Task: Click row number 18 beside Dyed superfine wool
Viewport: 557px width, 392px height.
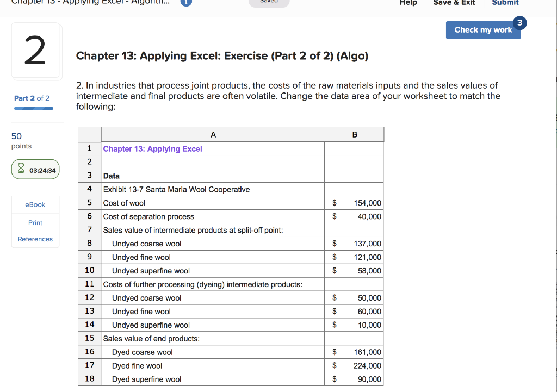Action: (89, 379)
